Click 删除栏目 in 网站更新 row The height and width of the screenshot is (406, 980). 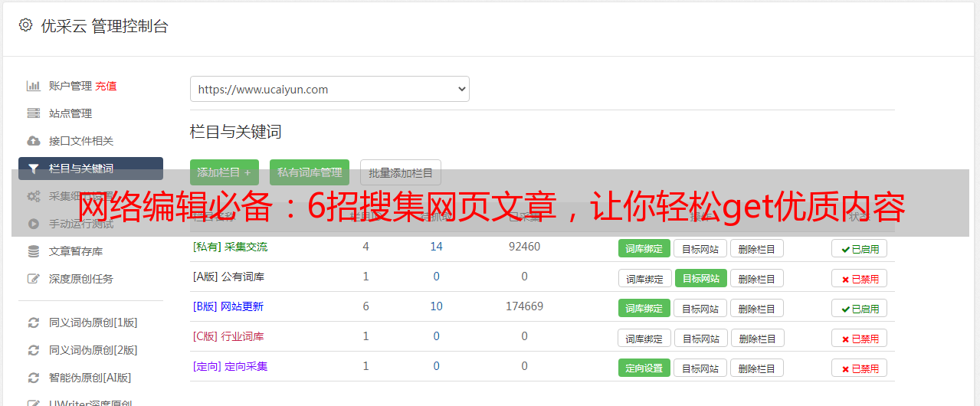[x=757, y=308]
